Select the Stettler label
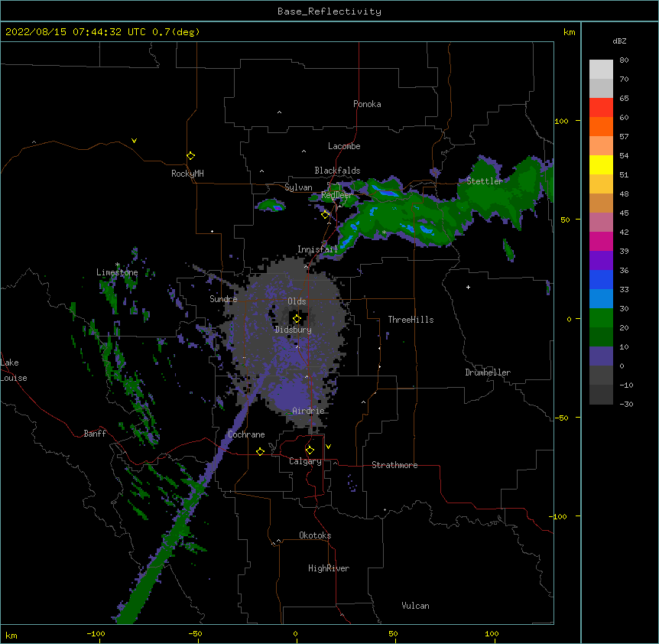Screen dimensions: 659x644 tap(485, 181)
